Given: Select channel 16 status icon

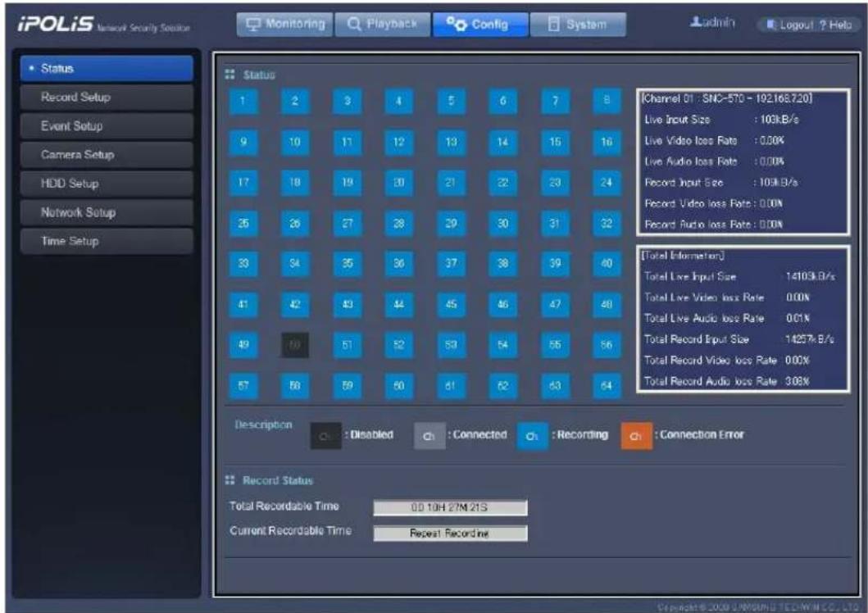Looking at the screenshot, I should tap(607, 142).
